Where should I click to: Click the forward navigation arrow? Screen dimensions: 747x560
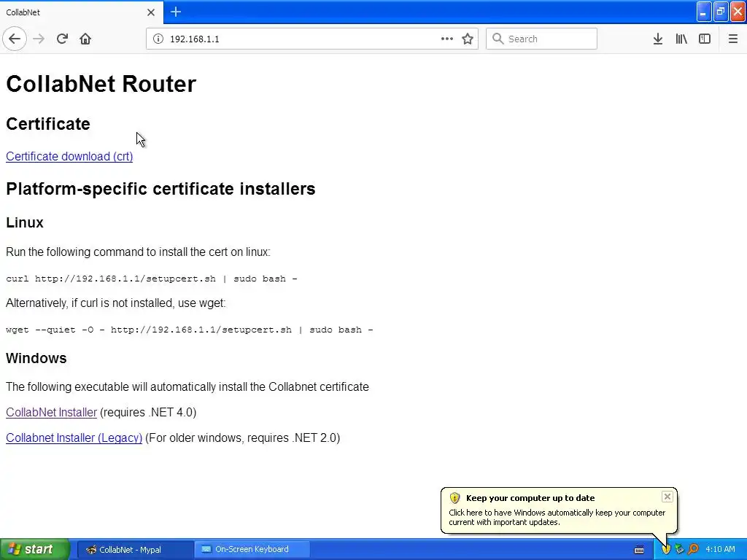39,39
